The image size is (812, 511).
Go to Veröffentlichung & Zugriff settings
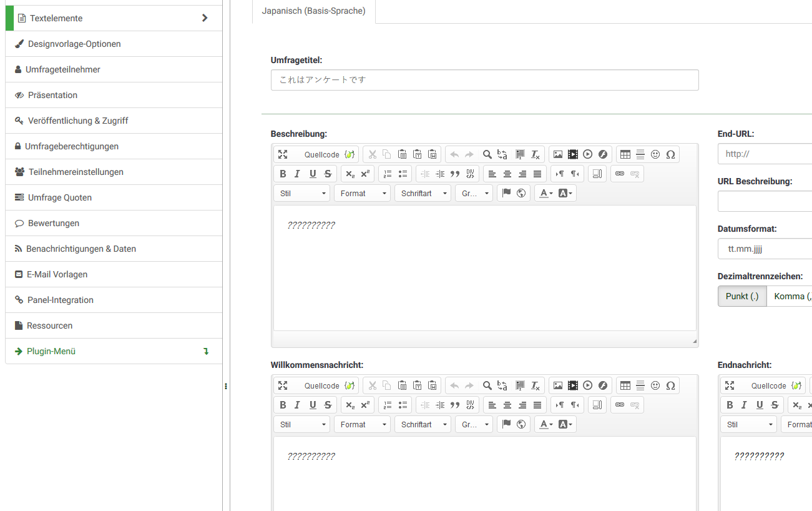pyautogui.click(x=114, y=121)
